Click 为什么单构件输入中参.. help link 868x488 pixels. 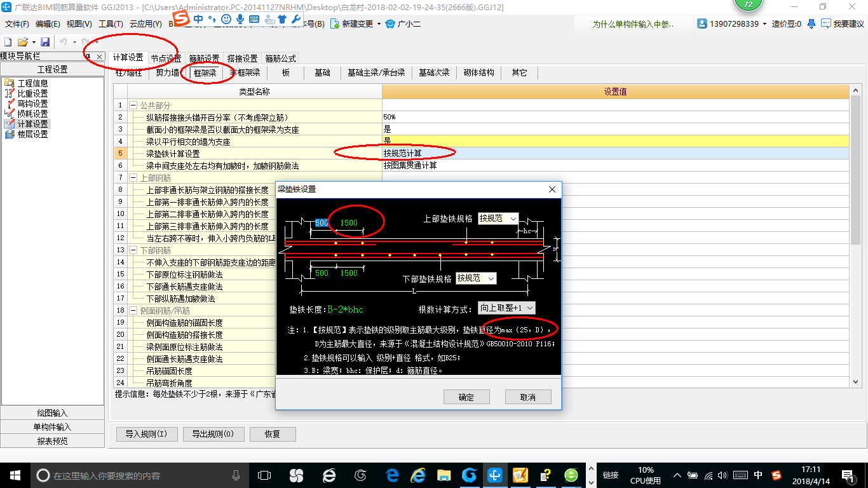(x=633, y=24)
